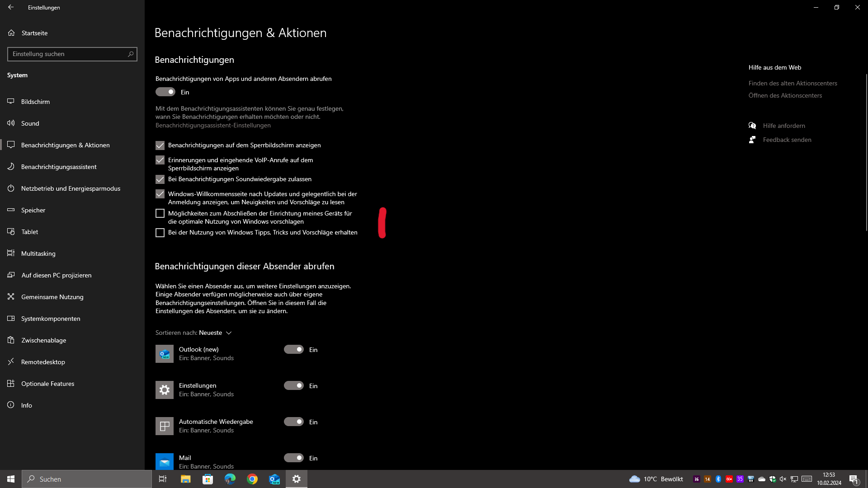Open the Microsoft Store taskbar icon
Image resolution: width=868 pixels, height=488 pixels.
pyautogui.click(x=208, y=479)
